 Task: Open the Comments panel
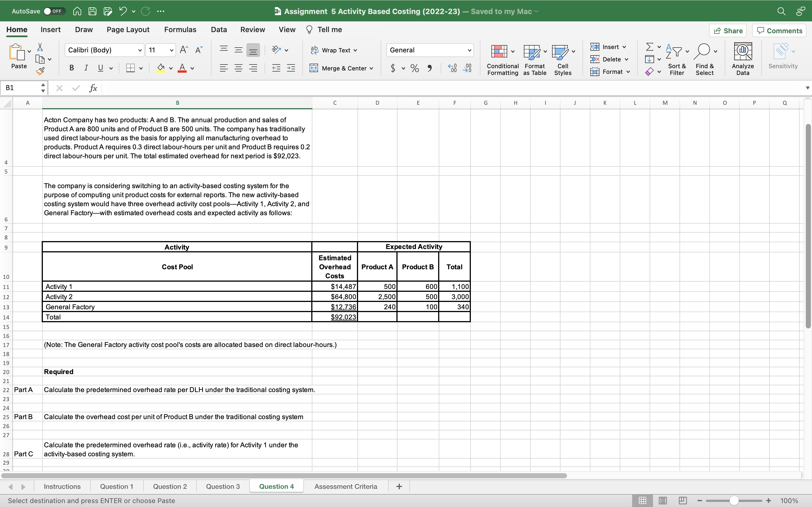(x=779, y=30)
